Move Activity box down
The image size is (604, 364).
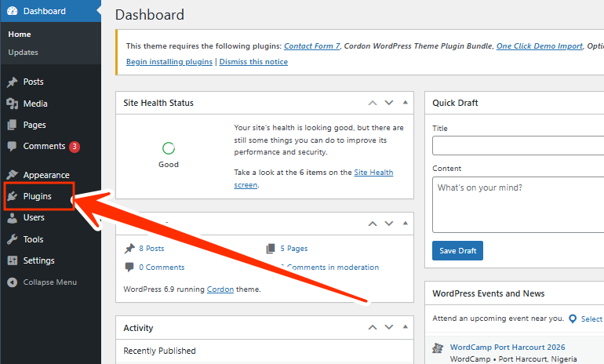coord(389,327)
